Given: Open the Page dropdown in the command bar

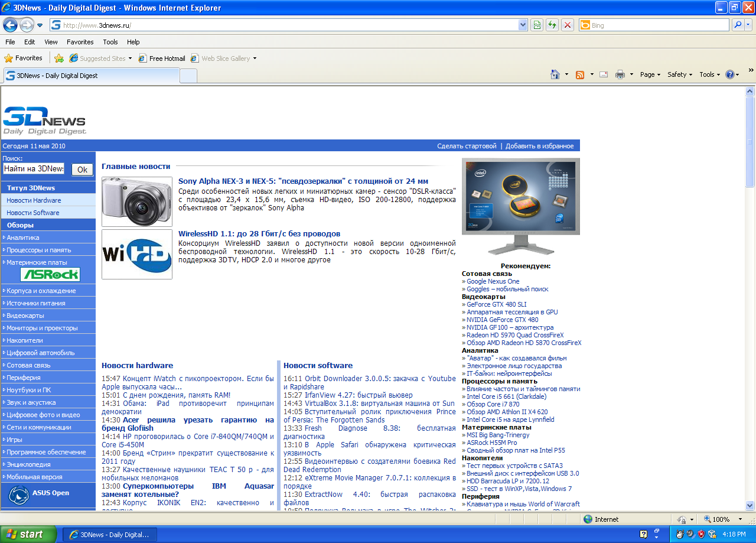Looking at the screenshot, I should tap(650, 74).
